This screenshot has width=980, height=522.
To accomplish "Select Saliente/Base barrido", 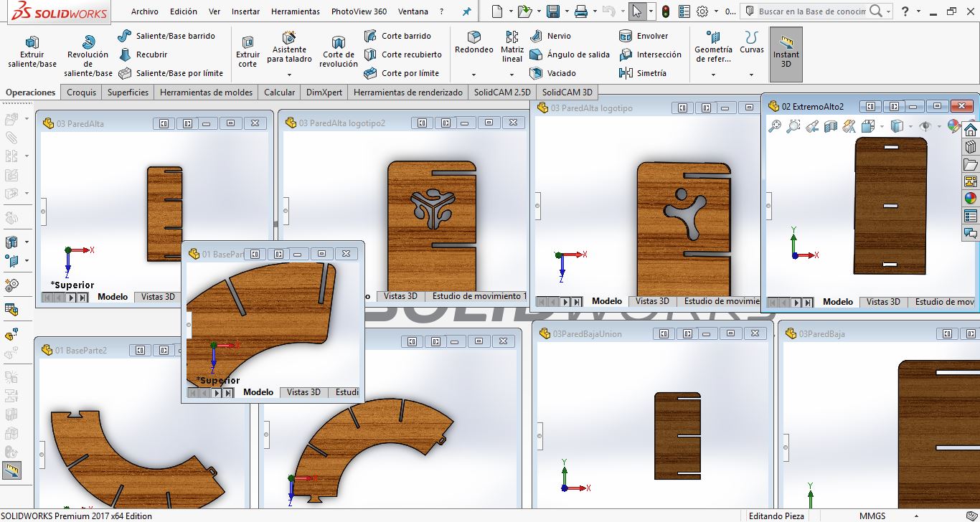I will [x=166, y=36].
